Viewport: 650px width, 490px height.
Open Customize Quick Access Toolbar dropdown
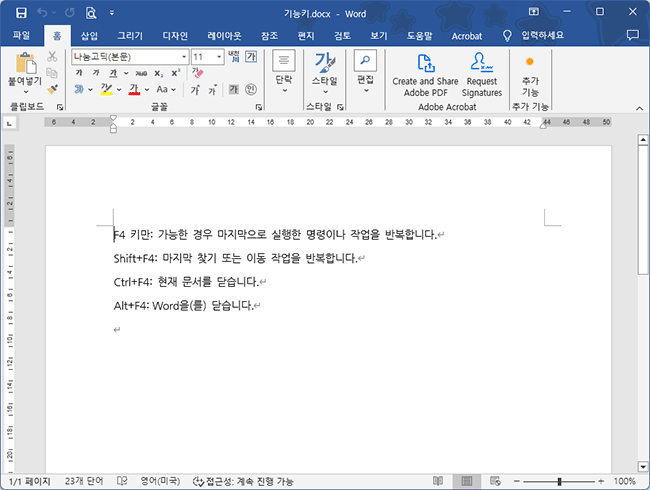click(x=112, y=13)
